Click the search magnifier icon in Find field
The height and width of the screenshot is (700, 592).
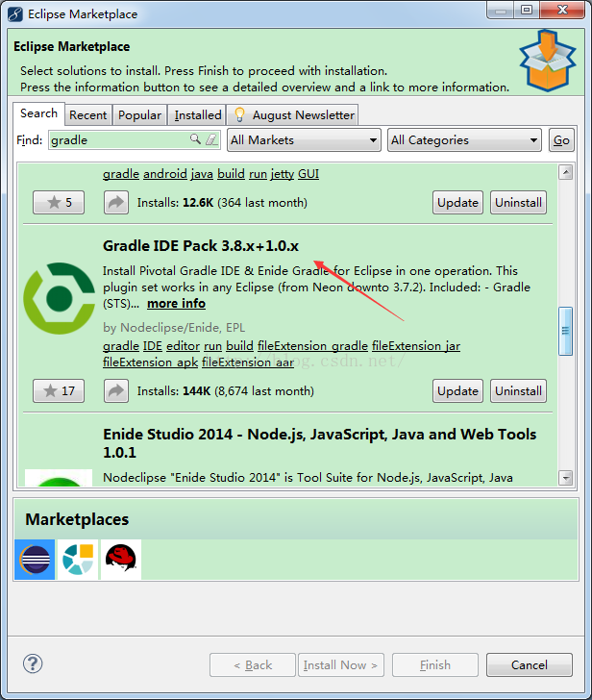195,138
